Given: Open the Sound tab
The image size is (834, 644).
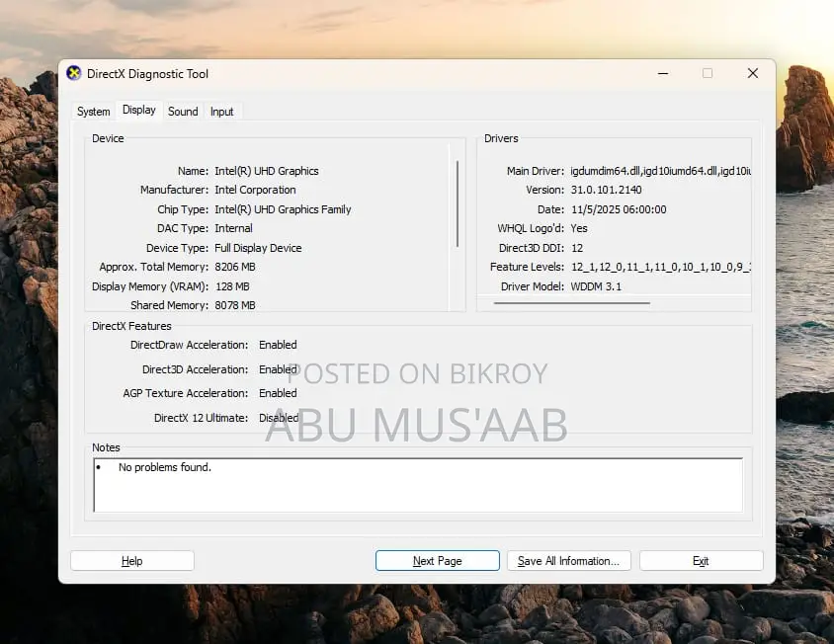Looking at the screenshot, I should tap(183, 112).
